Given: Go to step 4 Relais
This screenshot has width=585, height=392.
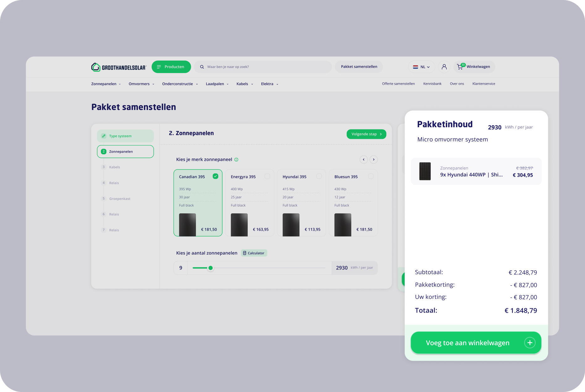Looking at the screenshot, I should tap(110, 183).
